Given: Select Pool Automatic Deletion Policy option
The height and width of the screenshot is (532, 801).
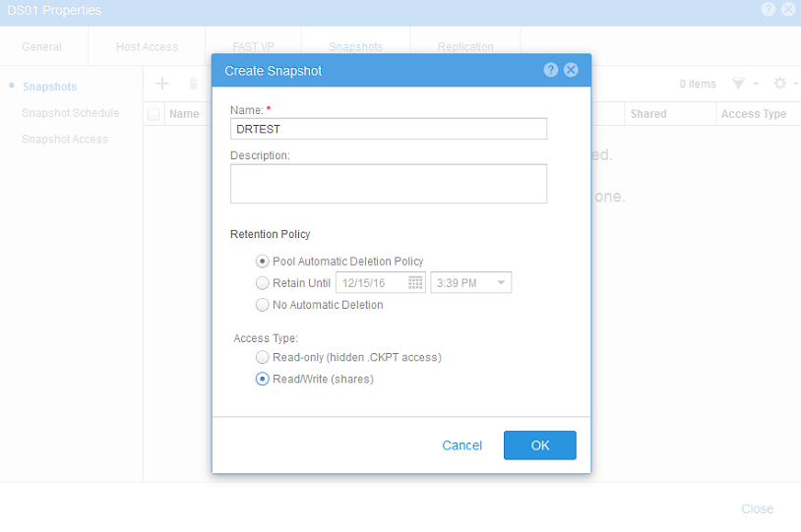Looking at the screenshot, I should [x=262, y=262].
